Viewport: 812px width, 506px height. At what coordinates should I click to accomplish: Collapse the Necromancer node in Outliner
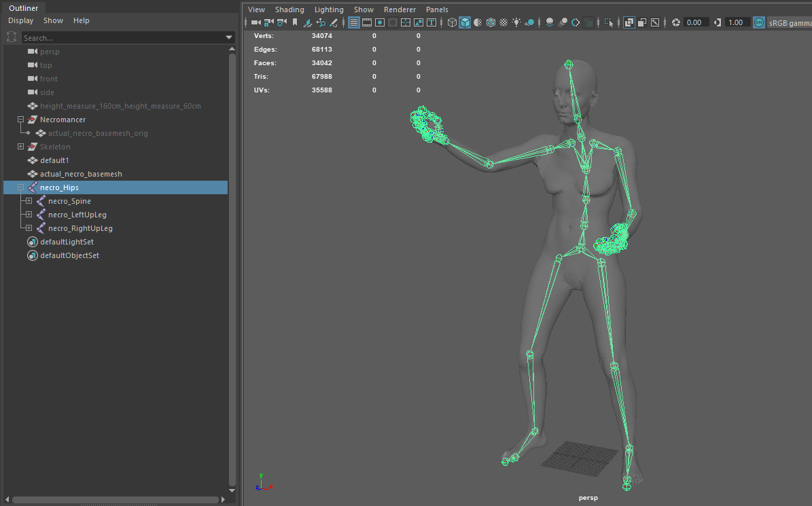coord(20,120)
